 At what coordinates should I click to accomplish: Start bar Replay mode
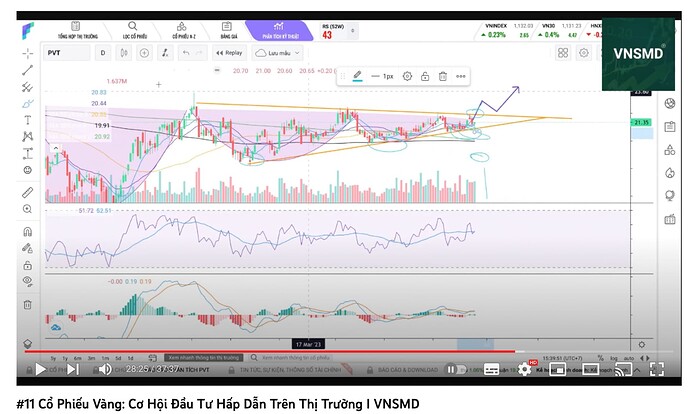pyautogui.click(x=229, y=53)
